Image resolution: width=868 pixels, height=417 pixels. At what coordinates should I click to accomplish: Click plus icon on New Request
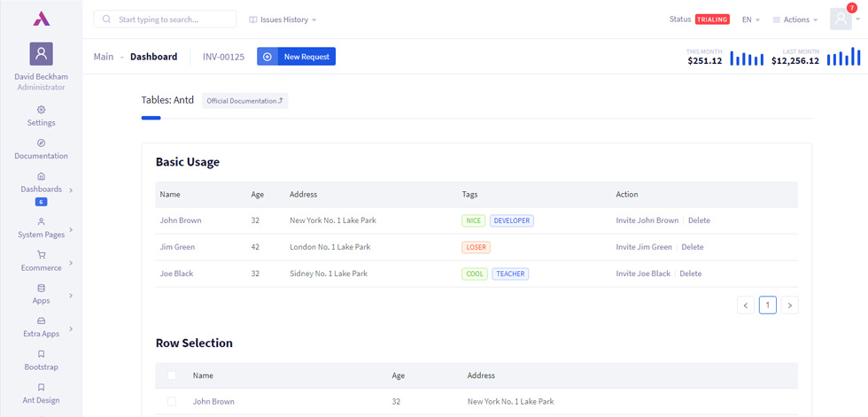(x=267, y=57)
